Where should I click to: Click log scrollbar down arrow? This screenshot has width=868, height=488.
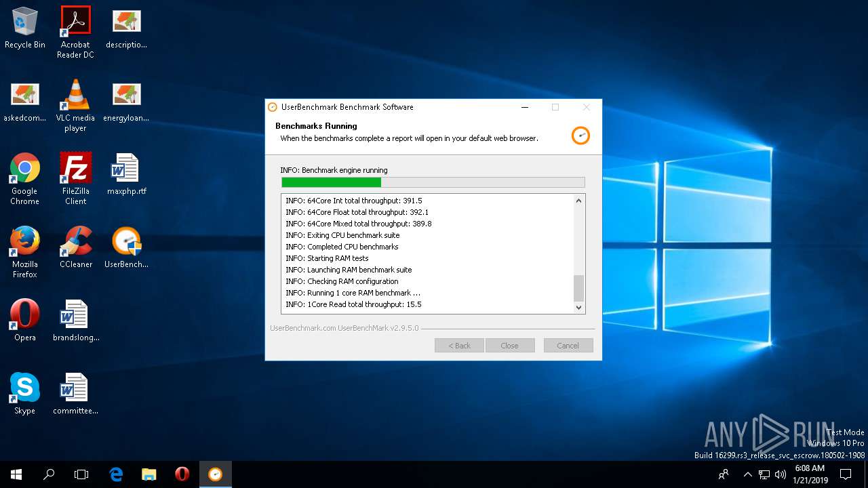click(x=578, y=308)
